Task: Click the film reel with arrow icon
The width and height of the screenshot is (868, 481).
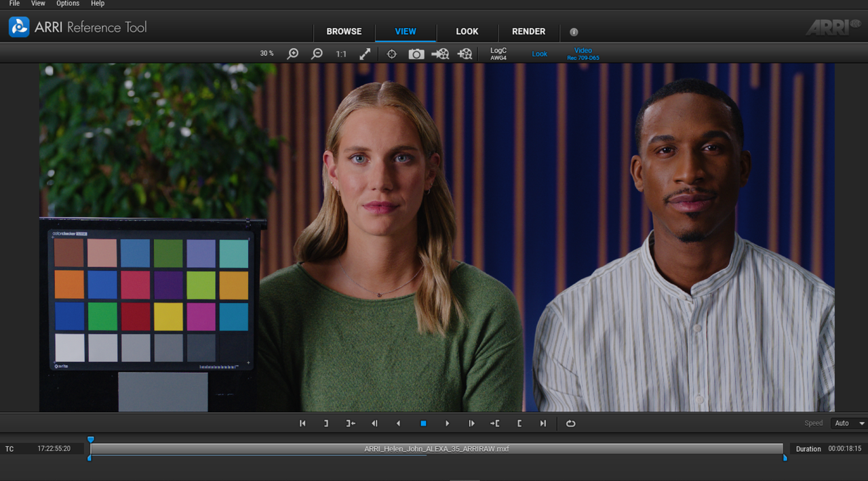Action: pos(440,54)
